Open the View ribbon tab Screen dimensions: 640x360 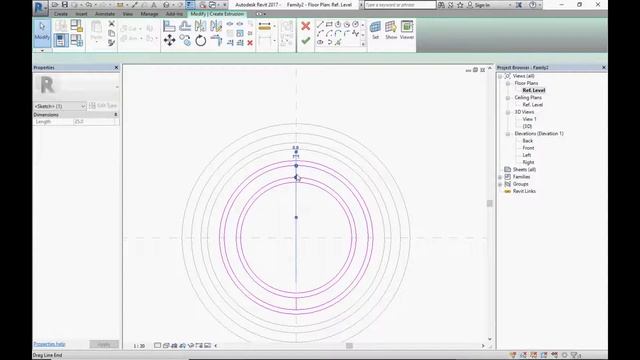[x=128, y=14]
